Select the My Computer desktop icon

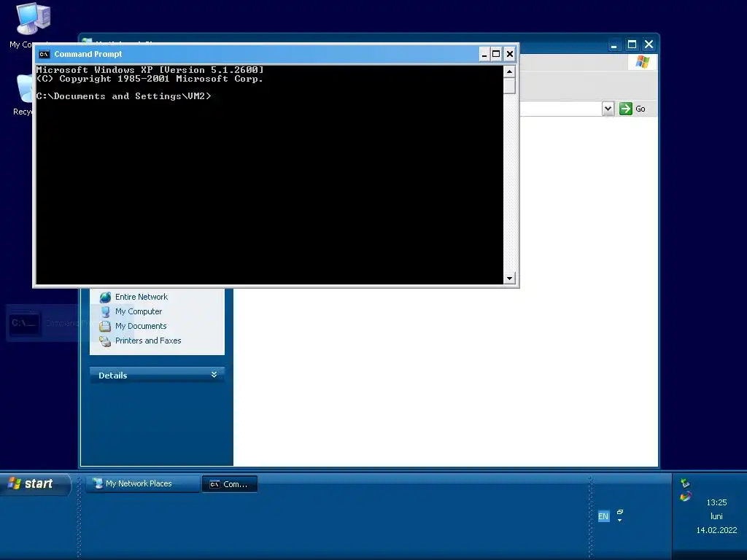click(x=32, y=19)
